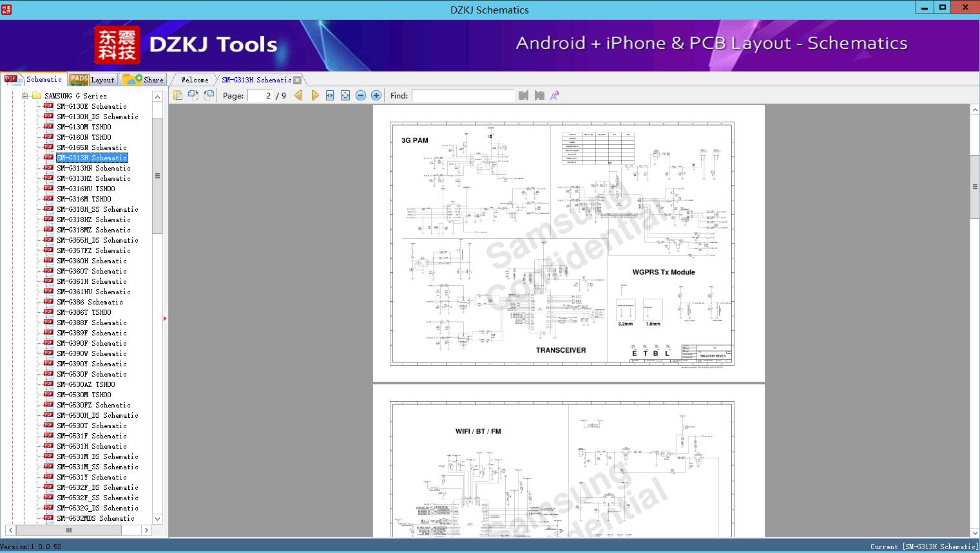Zoom out with minus icon
980x553 pixels.
point(361,95)
